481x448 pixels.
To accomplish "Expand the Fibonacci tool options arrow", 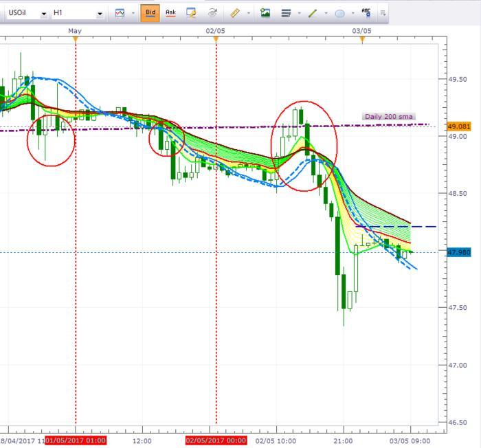I will pyautogui.click(x=300, y=13).
